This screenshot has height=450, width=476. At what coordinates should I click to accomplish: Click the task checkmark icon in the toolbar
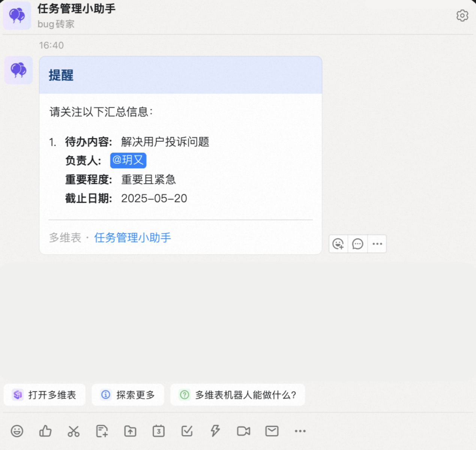[x=187, y=431]
